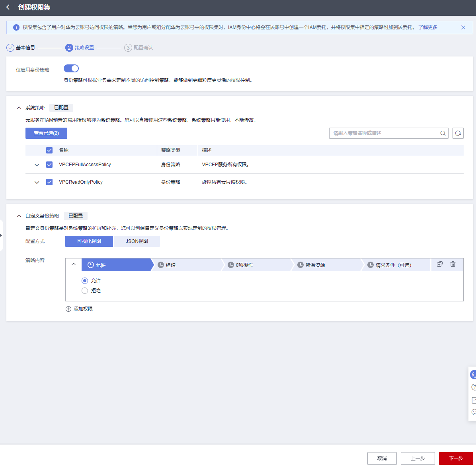The width and height of the screenshot is (476, 468).
Task: Click the plus icon for 添加权限
Action: point(68,309)
